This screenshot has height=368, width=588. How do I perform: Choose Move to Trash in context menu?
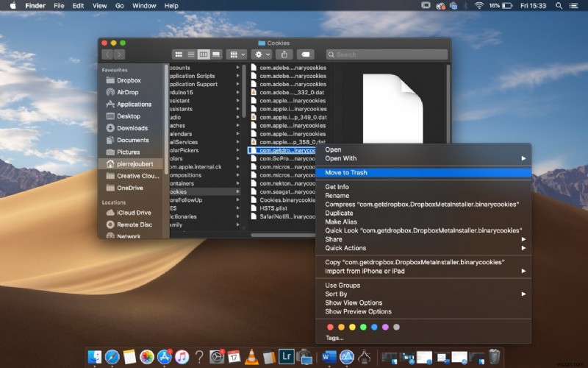pyautogui.click(x=423, y=173)
